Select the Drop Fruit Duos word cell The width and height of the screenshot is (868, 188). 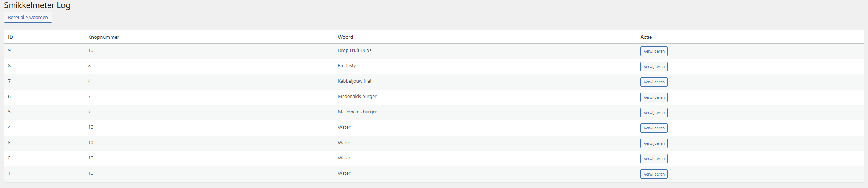point(354,50)
